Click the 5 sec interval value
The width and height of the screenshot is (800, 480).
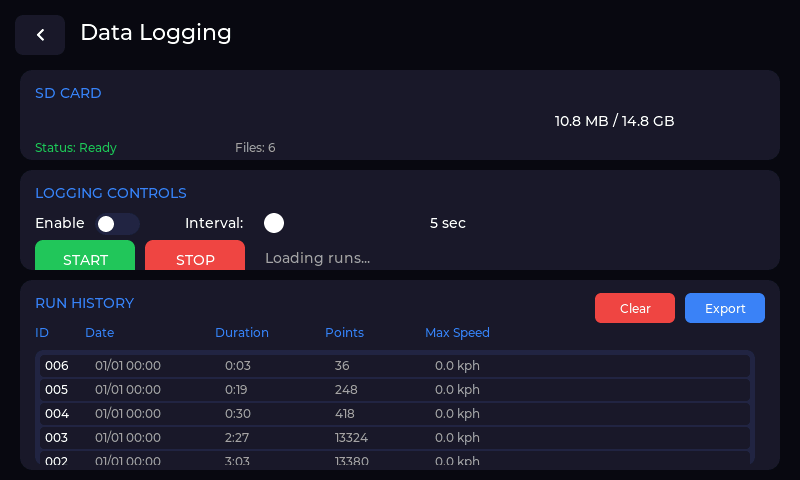tap(447, 223)
